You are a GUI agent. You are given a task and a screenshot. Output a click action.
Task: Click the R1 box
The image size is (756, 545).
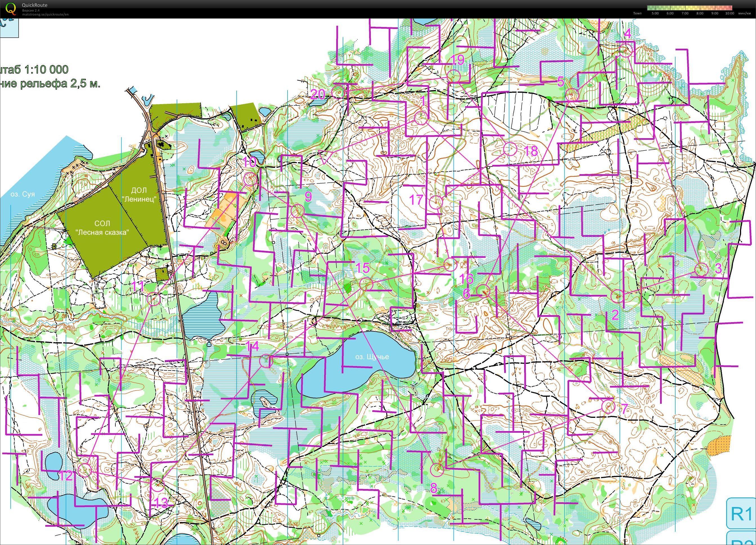(741, 513)
